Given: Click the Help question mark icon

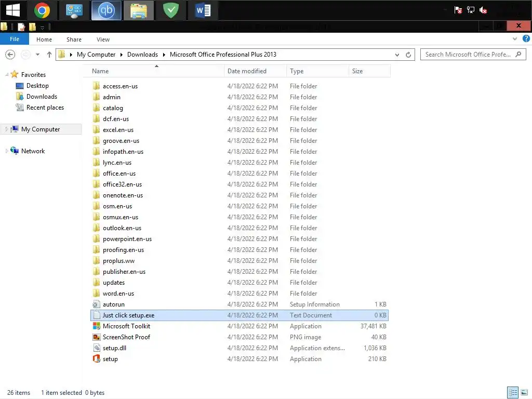Looking at the screenshot, I should 526,38.
